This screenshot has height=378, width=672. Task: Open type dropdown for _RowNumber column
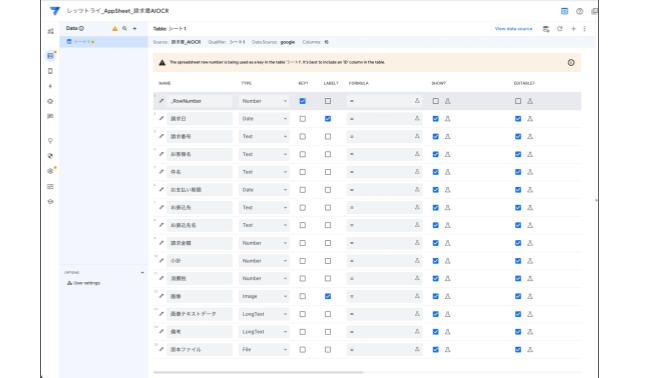(x=264, y=101)
